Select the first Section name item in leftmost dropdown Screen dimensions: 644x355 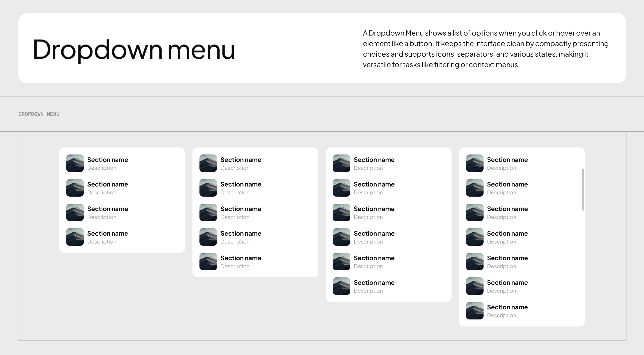coord(107,160)
